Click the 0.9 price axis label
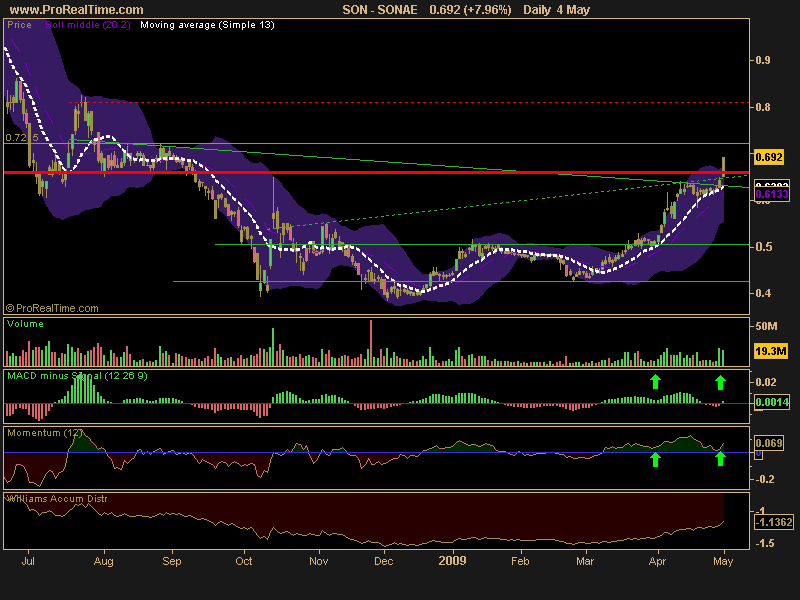 [763, 60]
